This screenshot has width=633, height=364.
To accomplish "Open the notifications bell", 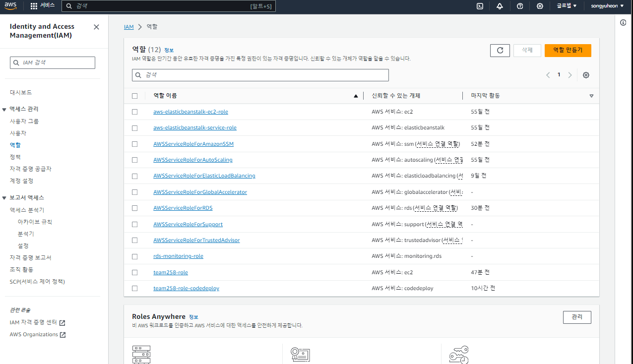I will pos(500,6).
